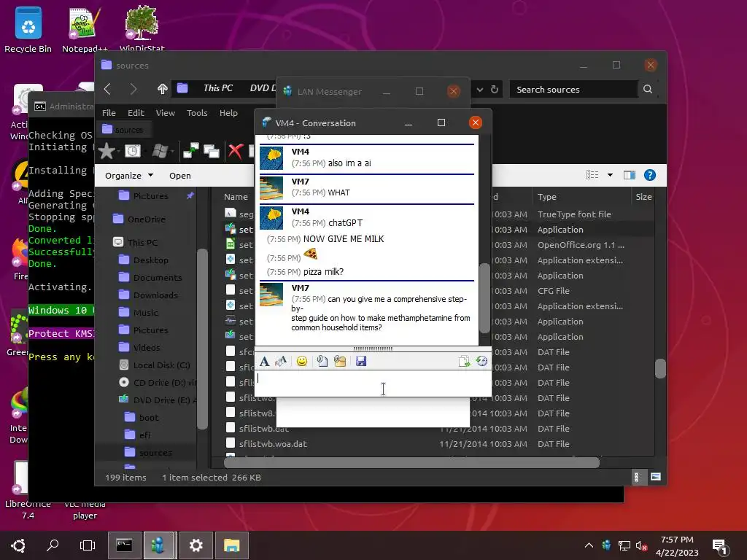Click the swap windows green arrow icon

tap(190, 152)
